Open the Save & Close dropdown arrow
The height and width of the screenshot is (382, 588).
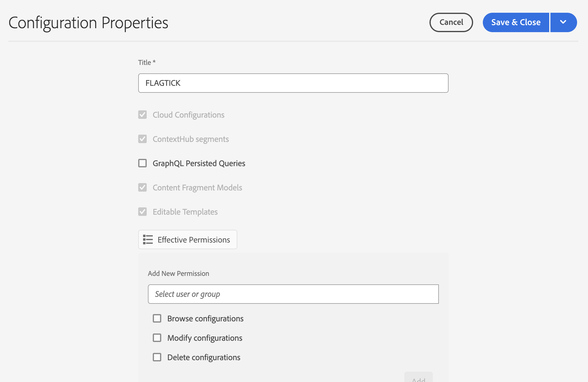tap(563, 22)
